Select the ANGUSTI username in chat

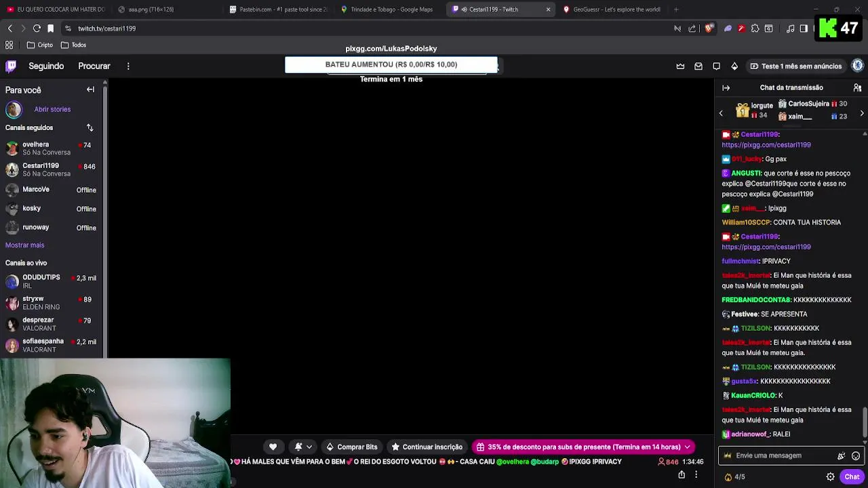click(x=746, y=174)
